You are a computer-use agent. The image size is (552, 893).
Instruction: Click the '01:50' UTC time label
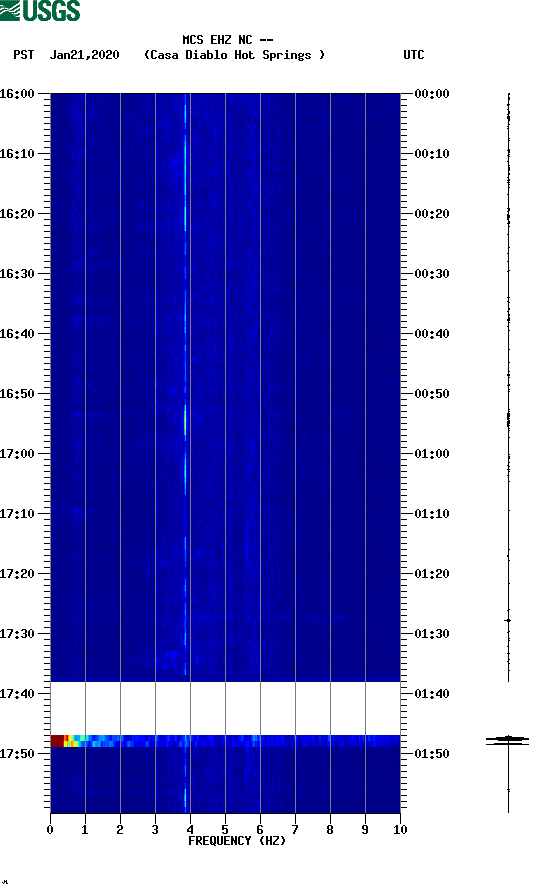click(x=432, y=753)
